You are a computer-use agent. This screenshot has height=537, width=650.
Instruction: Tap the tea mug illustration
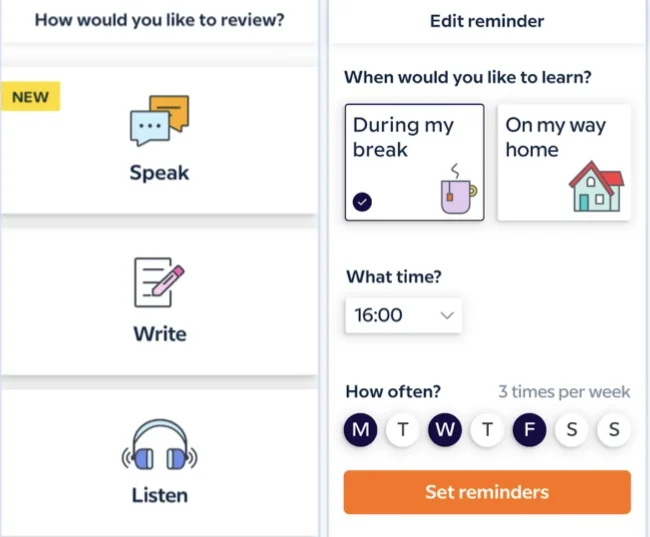click(458, 189)
